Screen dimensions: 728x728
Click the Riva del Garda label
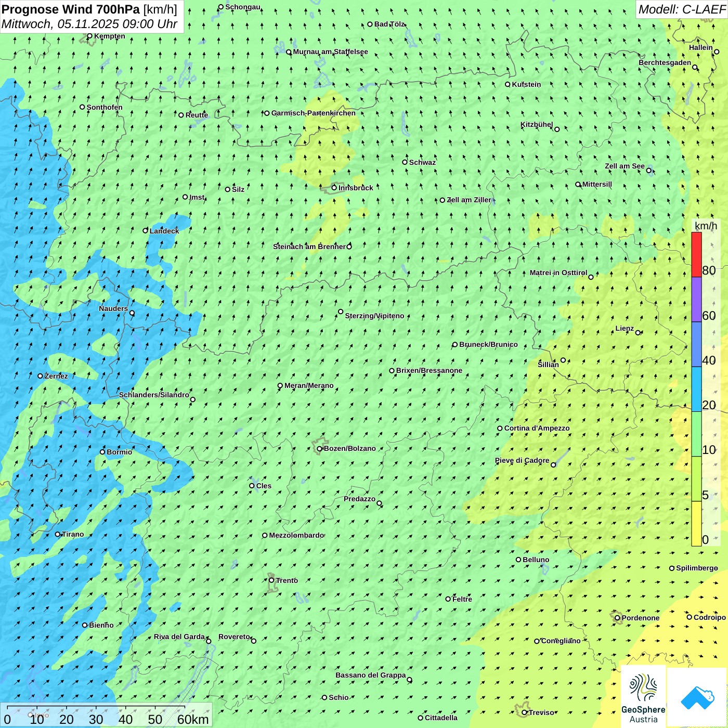(179, 636)
